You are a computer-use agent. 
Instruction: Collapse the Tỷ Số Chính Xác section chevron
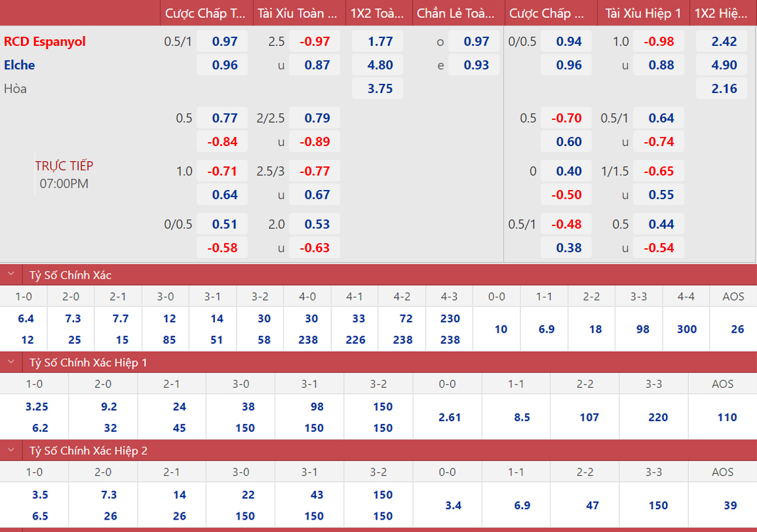point(10,275)
